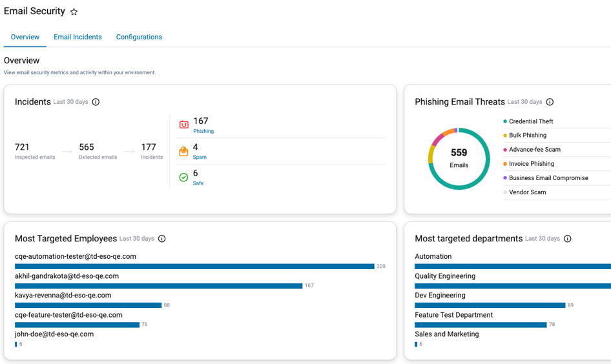Show info for Most targeted departments
Image resolution: width=611 pixels, height=364 pixels.
tap(568, 239)
